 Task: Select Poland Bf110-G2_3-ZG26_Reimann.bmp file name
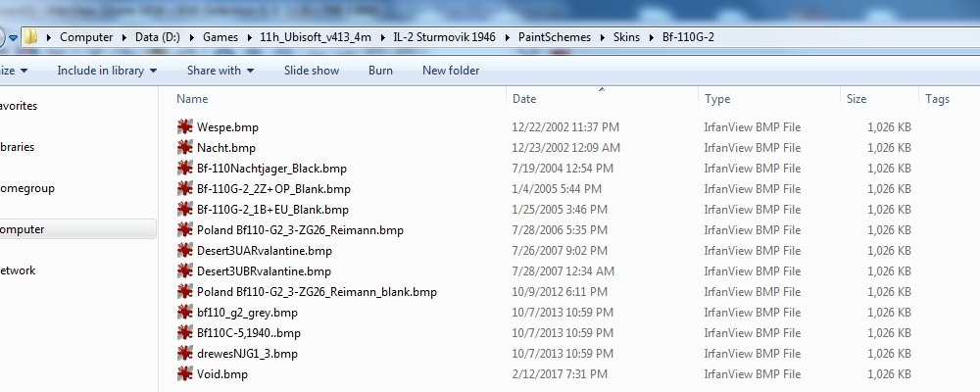(x=300, y=230)
